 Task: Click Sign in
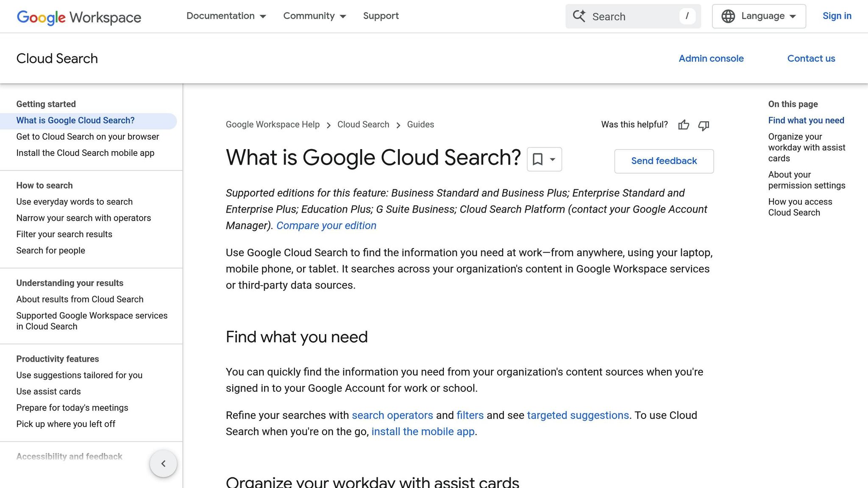point(837,16)
